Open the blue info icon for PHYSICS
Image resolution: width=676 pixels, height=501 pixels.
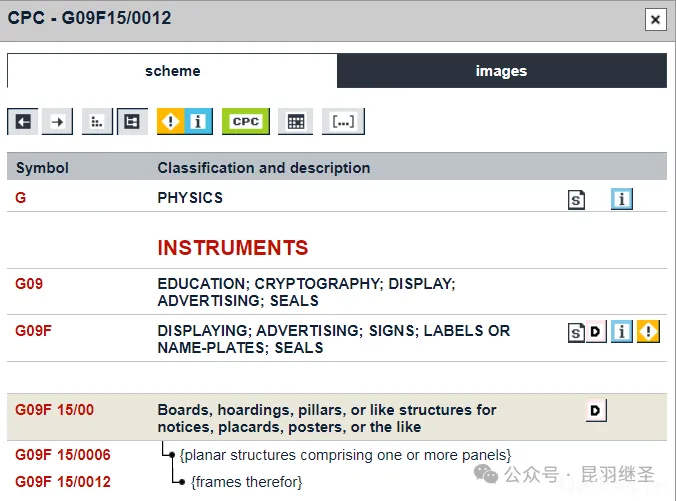pos(621,199)
